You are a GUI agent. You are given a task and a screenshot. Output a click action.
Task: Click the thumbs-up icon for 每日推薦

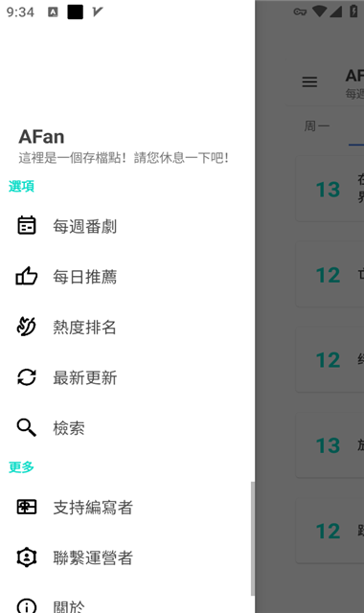(27, 276)
